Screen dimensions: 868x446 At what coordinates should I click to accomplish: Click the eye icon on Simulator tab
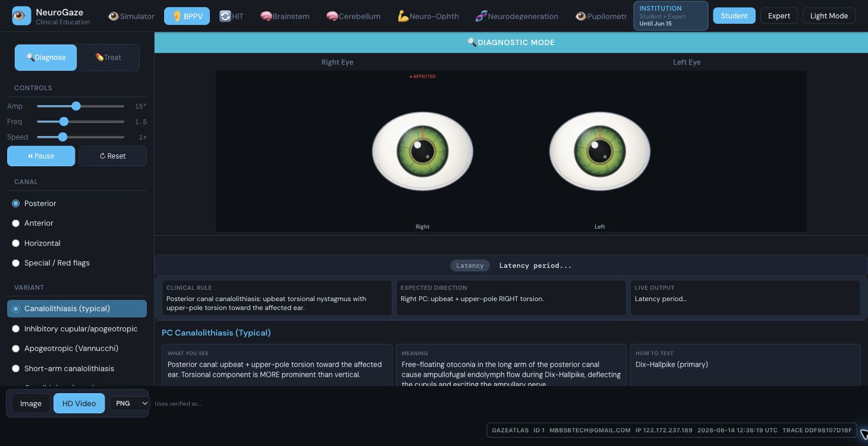(114, 16)
